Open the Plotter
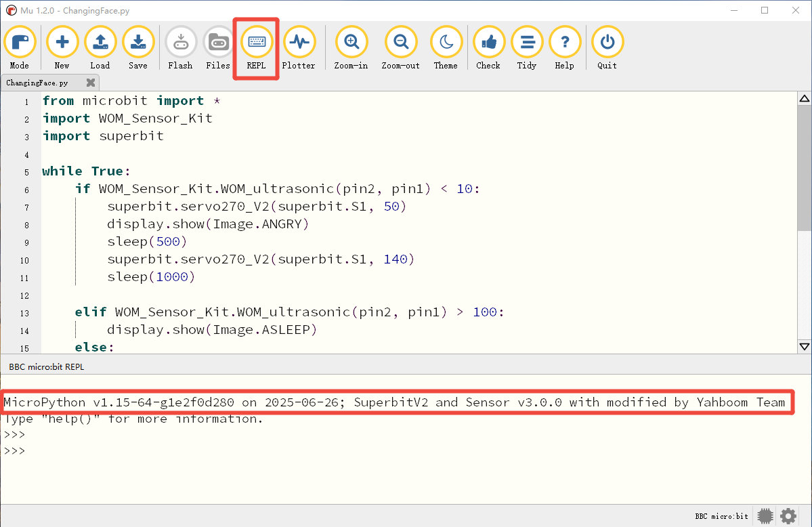The width and height of the screenshot is (812, 527). tap(299, 48)
